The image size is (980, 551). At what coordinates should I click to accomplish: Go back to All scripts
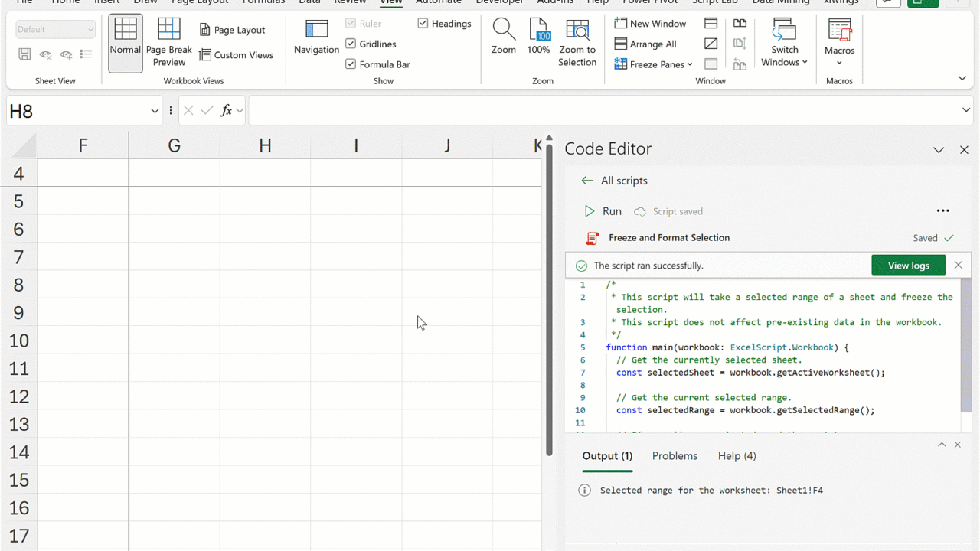587,181
